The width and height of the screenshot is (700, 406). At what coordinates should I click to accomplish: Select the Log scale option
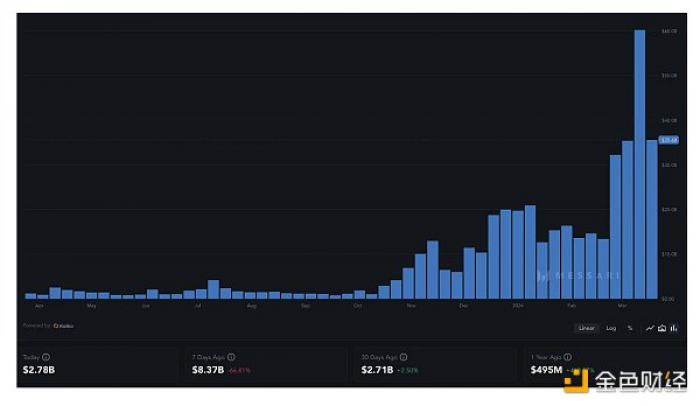tap(611, 328)
